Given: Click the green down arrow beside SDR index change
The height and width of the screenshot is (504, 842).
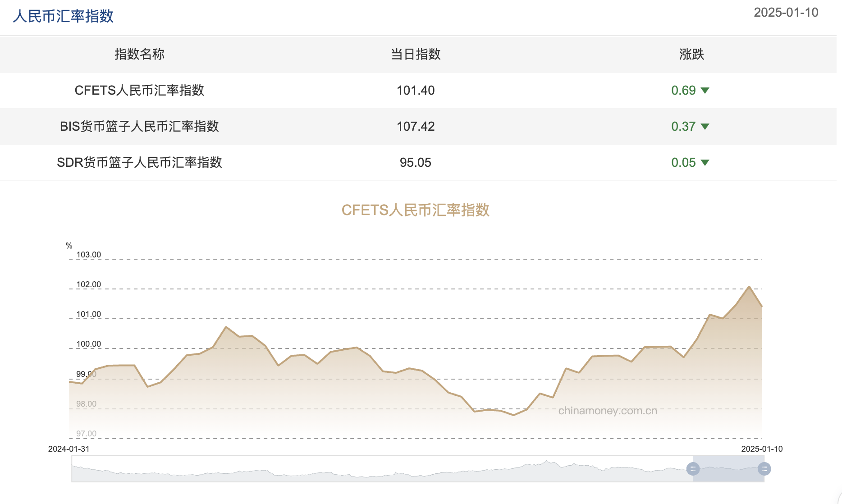Looking at the screenshot, I should [705, 163].
